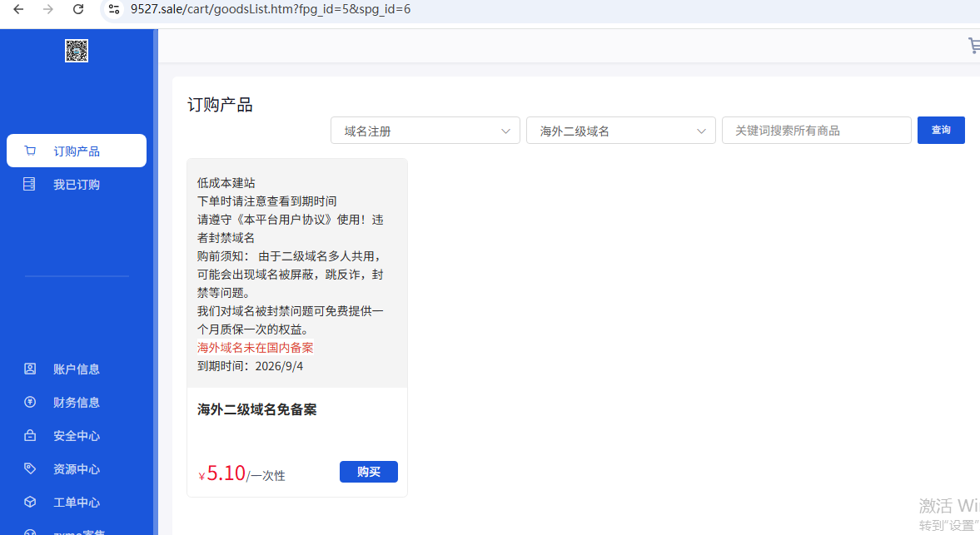Click the 财务信息 yen coin icon
This screenshot has height=535, width=980.
tap(30, 402)
